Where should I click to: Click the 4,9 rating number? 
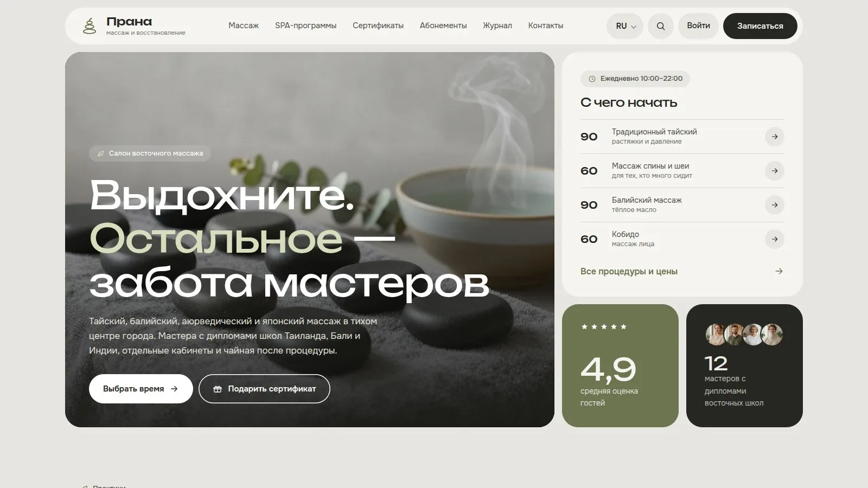(608, 369)
